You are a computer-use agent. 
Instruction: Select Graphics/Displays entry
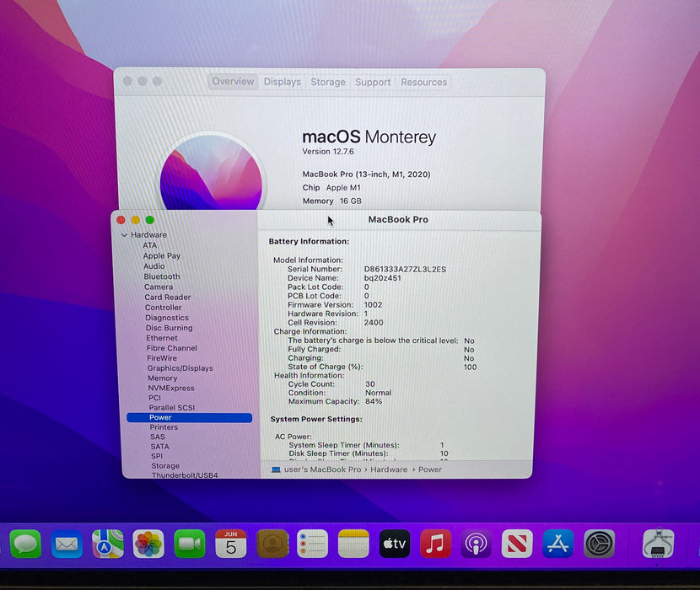(x=180, y=367)
